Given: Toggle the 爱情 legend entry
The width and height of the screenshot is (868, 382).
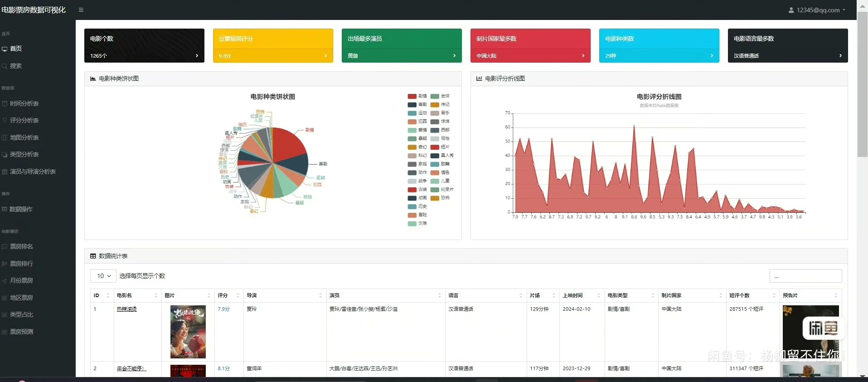Looking at the screenshot, I should tap(417, 130).
